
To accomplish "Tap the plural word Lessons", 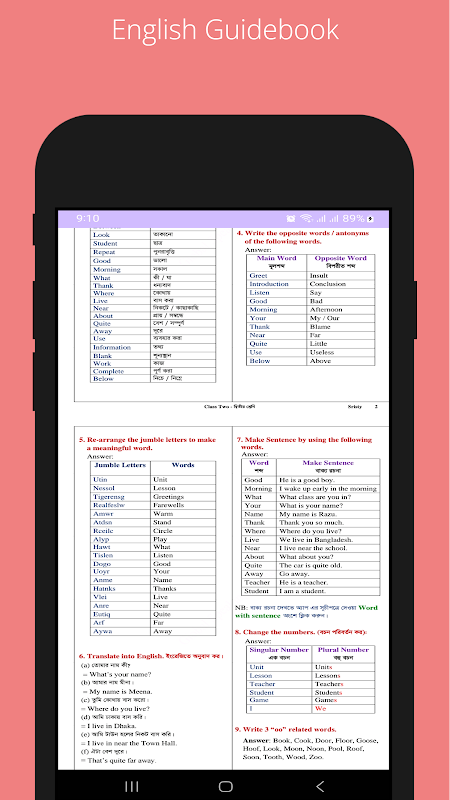I will point(328,676).
